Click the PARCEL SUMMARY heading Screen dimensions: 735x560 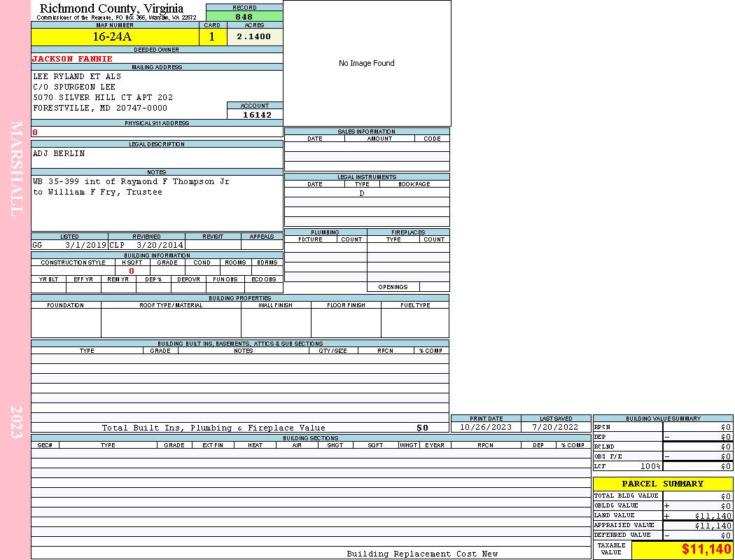point(663,484)
